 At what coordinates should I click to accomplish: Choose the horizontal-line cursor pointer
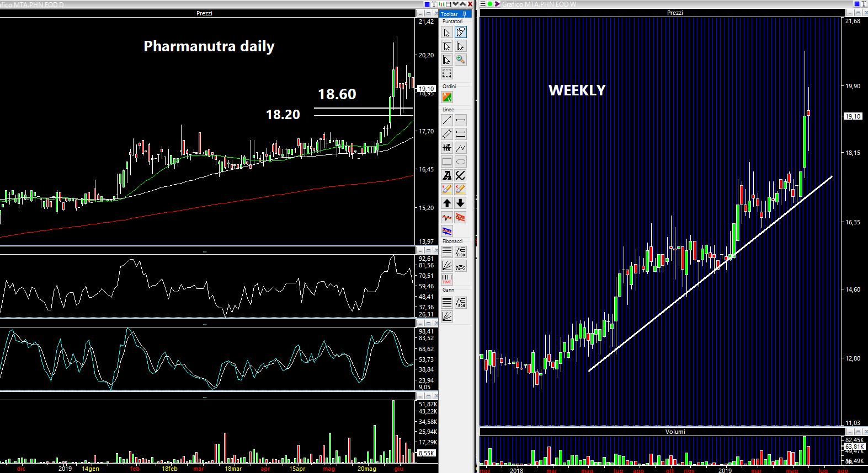tap(447, 46)
